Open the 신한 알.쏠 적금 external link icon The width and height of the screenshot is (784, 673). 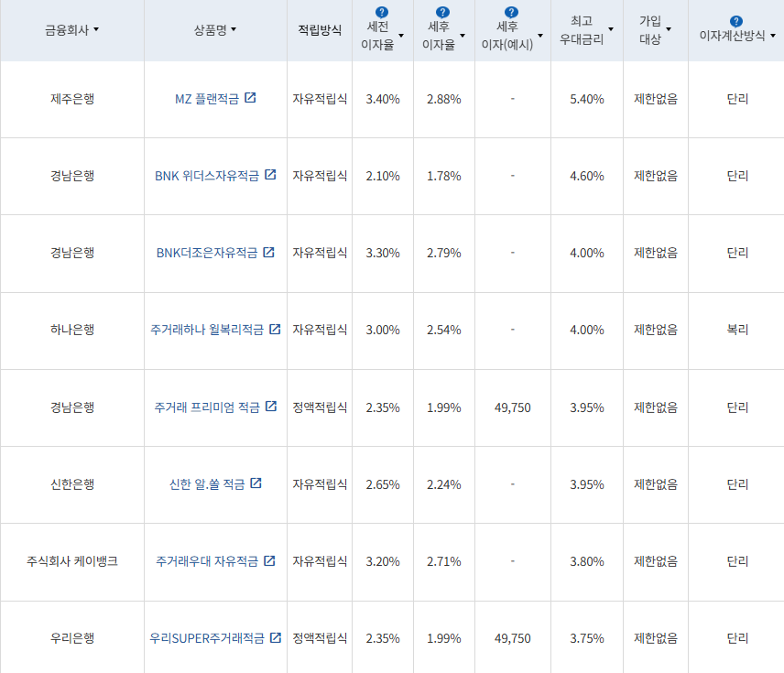256,483
